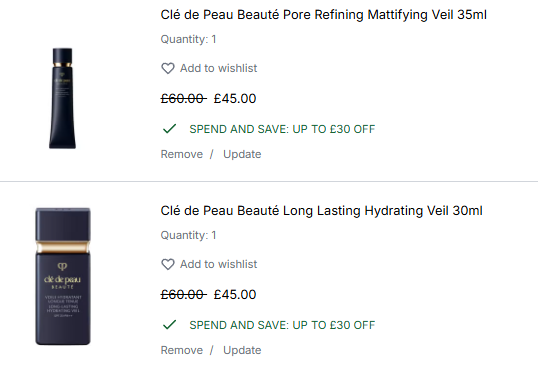The image size is (538, 375).
Task: View the Pore Refining Veil tube thumbnail
Action: 62,98
